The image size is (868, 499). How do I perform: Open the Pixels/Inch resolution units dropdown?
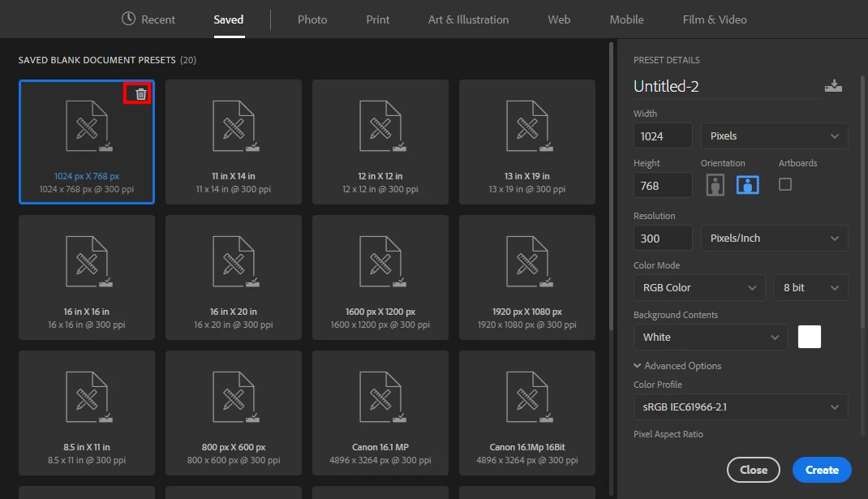774,239
